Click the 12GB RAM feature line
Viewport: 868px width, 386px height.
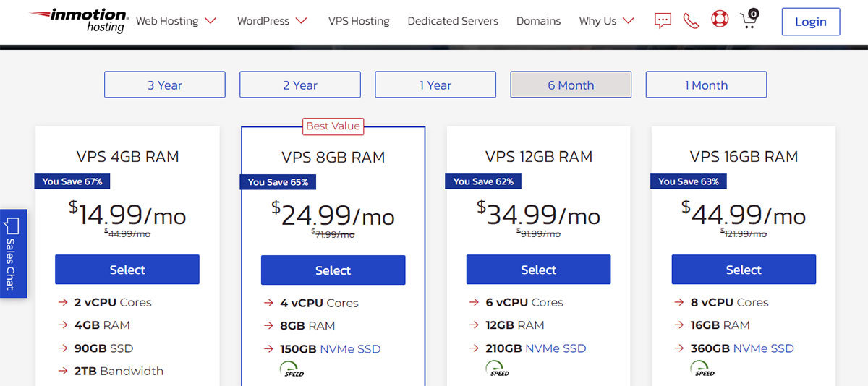tap(515, 325)
